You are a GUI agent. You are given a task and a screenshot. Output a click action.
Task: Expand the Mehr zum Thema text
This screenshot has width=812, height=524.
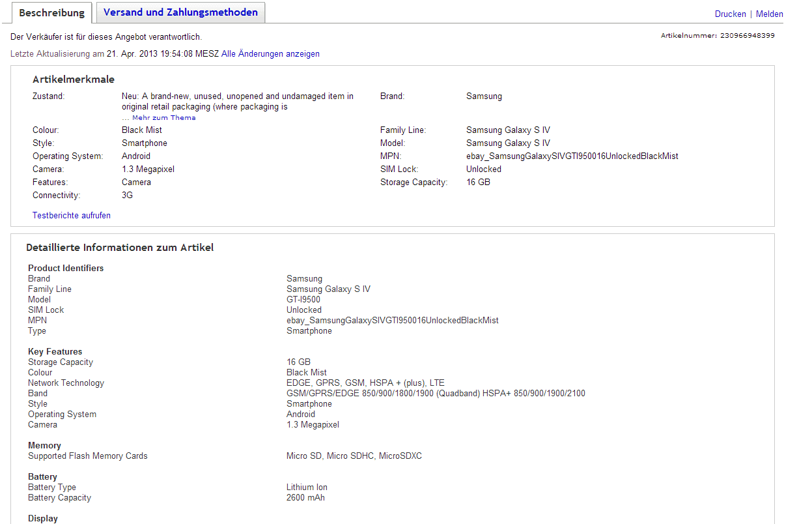pos(163,118)
